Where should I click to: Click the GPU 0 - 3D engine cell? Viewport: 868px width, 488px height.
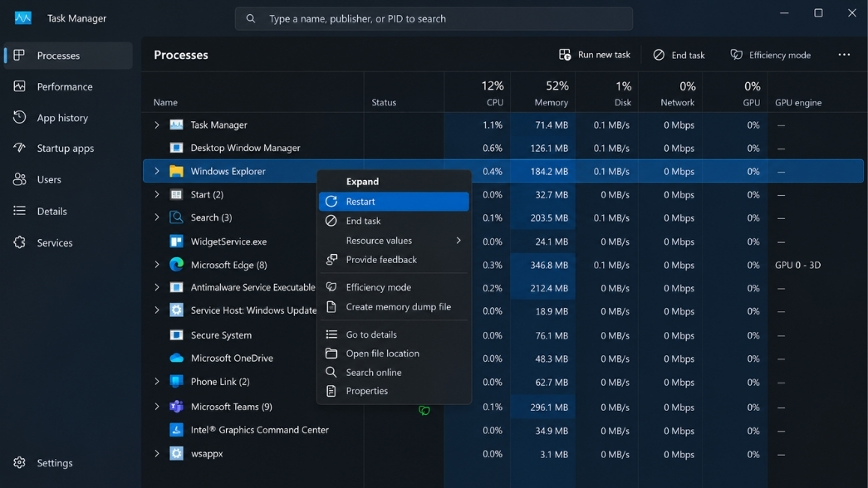point(797,265)
